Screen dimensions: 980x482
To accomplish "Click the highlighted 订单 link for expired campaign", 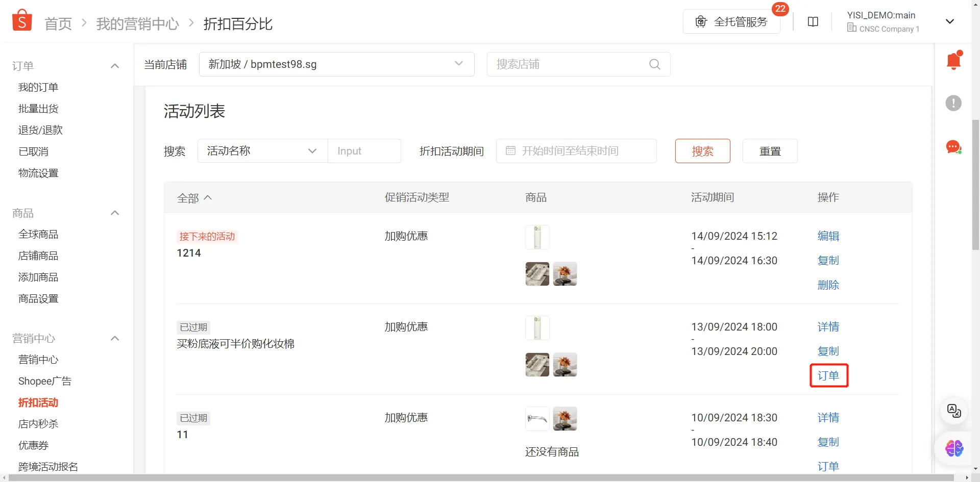I will coord(828,375).
